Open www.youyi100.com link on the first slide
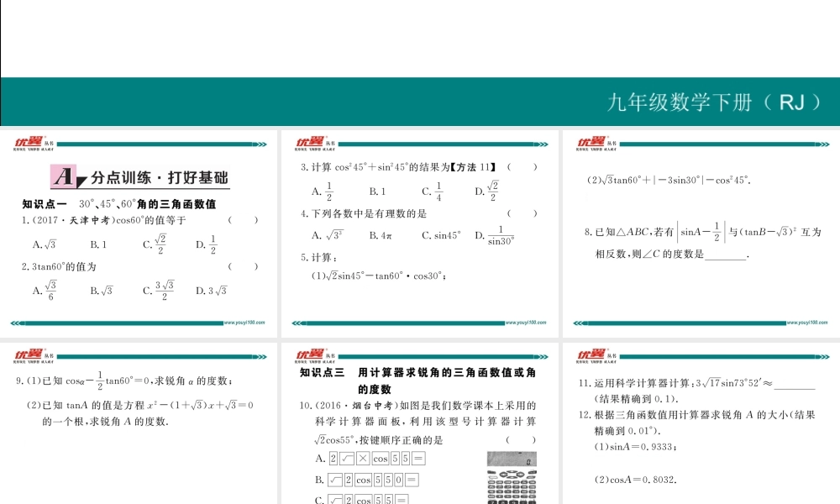This screenshot has height=504, width=840. [244, 322]
